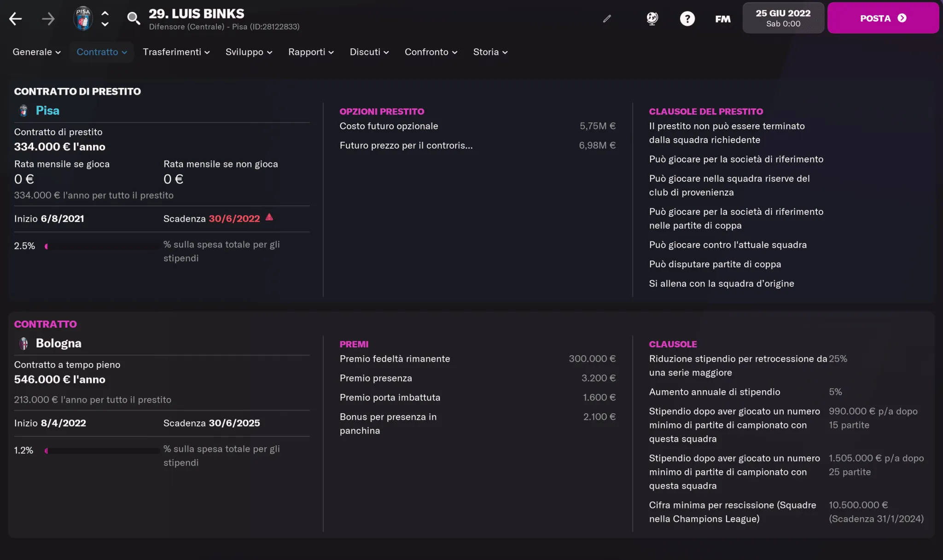Click the pencil edit icon
943x560 pixels.
(x=607, y=18)
